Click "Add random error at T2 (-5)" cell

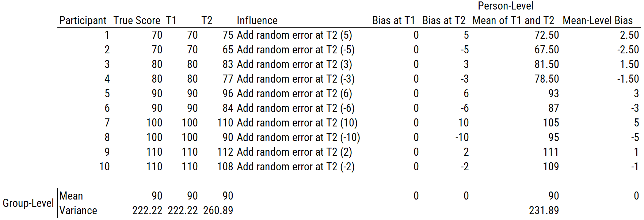click(x=296, y=50)
